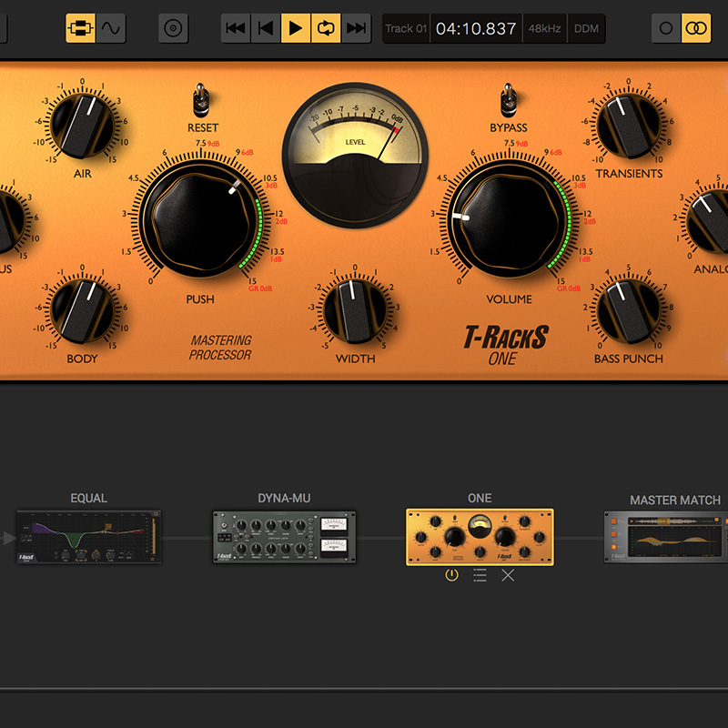This screenshot has width=728, height=728.
Task: Select the mono single-circle monitoring icon
Action: (666, 28)
